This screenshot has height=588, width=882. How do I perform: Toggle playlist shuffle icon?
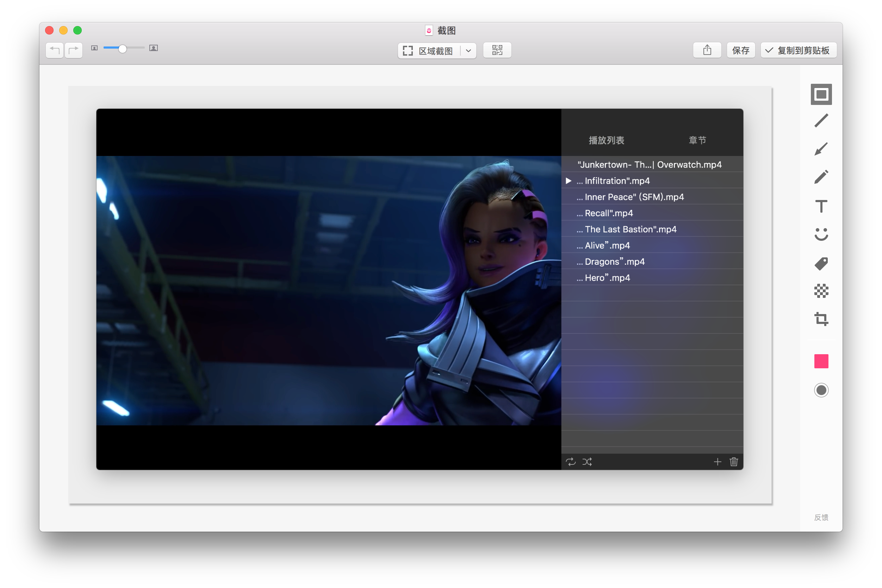click(x=587, y=462)
